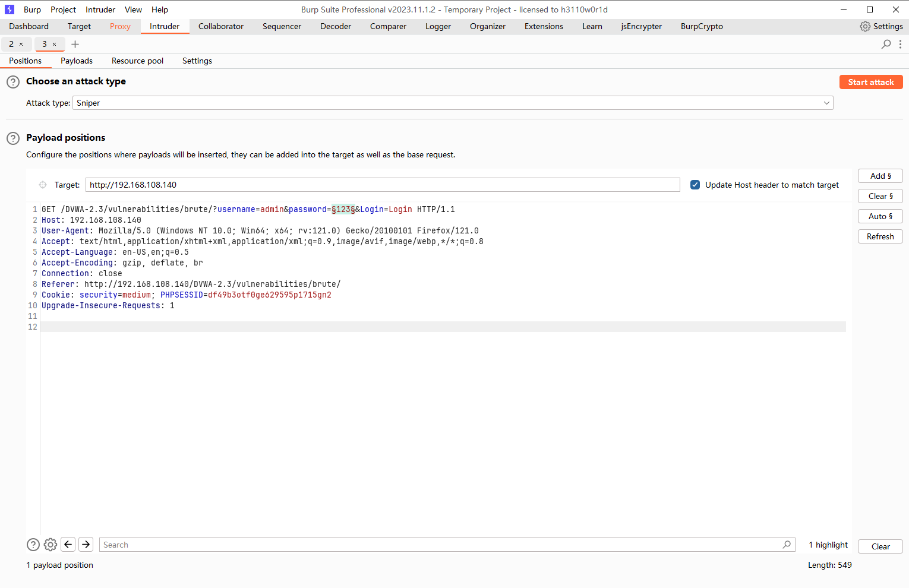Click into the Target URL field

click(x=383, y=185)
